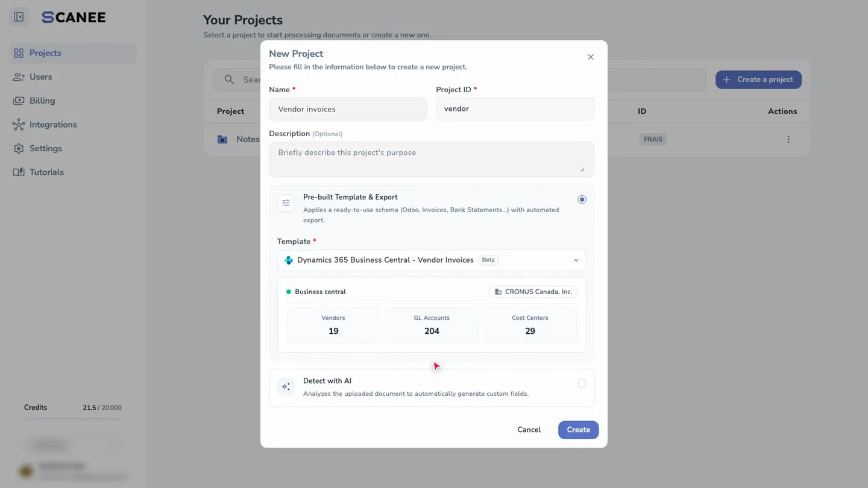Click the Actions column header
Image resolution: width=868 pixels, height=488 pixels.
coord(782,111)
